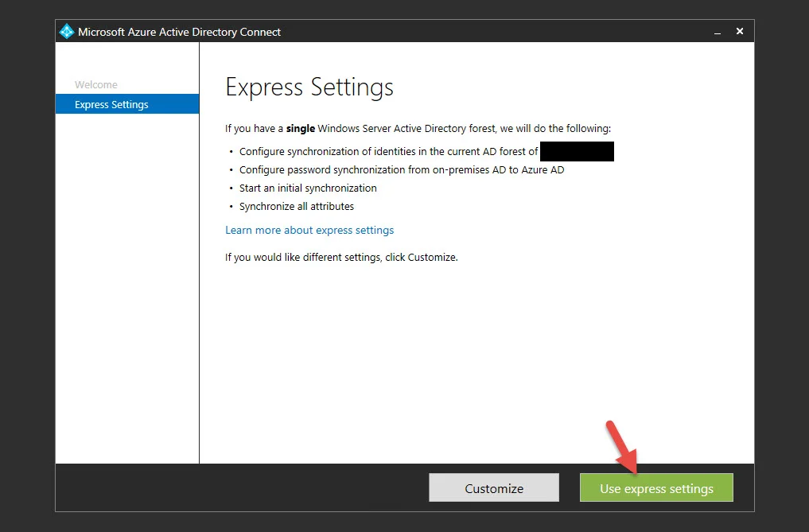Click the Express Settings page heading

point(309,87)
